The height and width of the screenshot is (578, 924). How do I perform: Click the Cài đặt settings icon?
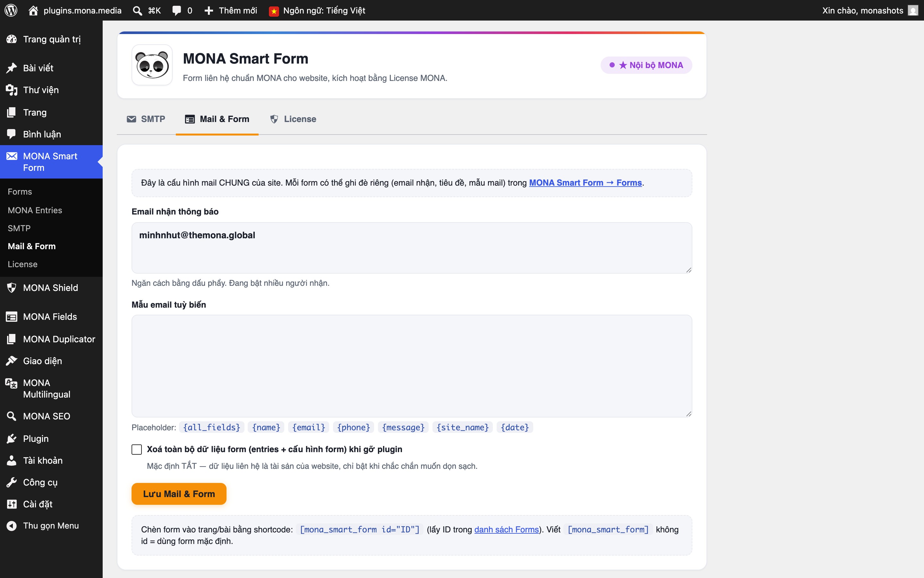point(12,504)
